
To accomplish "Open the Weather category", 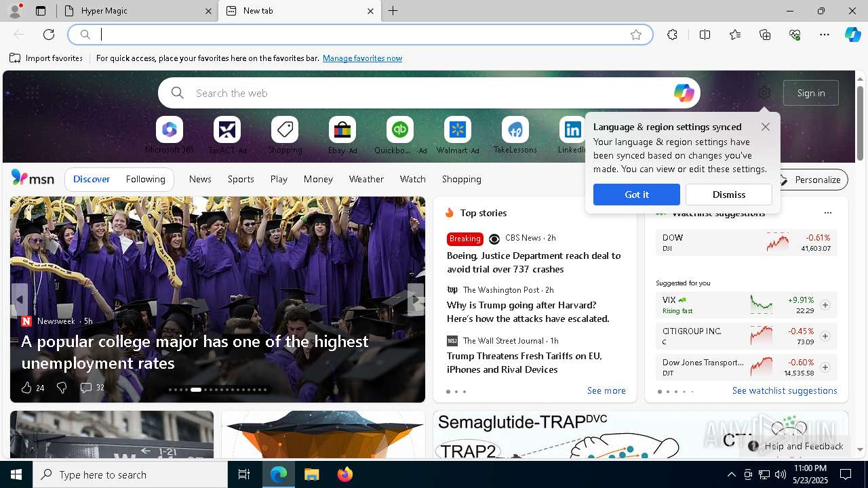I will [x=366, y=179].
